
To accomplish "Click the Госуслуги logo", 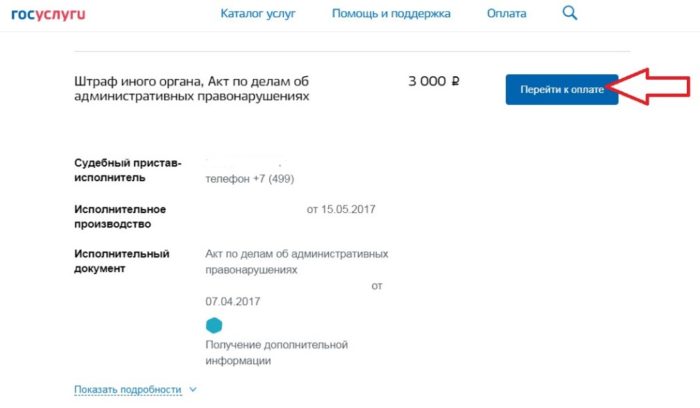I will 48,14.
